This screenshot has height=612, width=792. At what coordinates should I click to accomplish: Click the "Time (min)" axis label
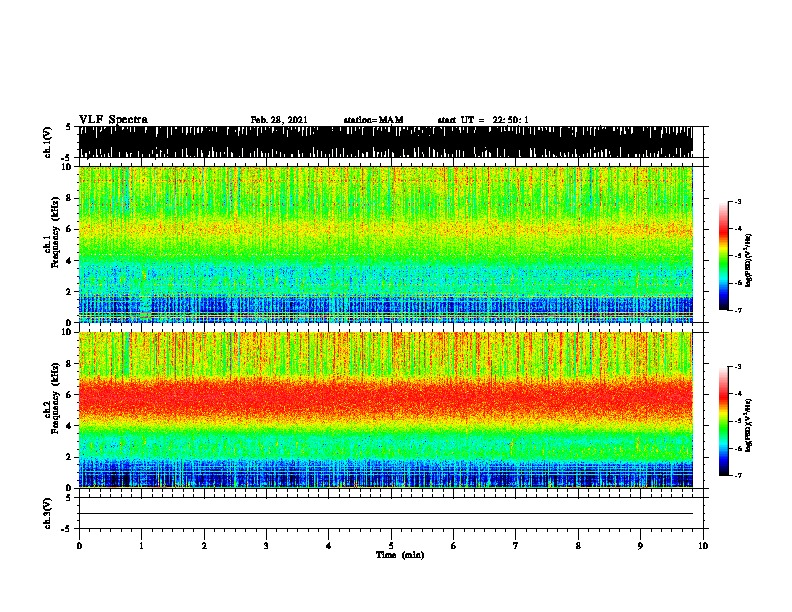(x=400, y=555)
